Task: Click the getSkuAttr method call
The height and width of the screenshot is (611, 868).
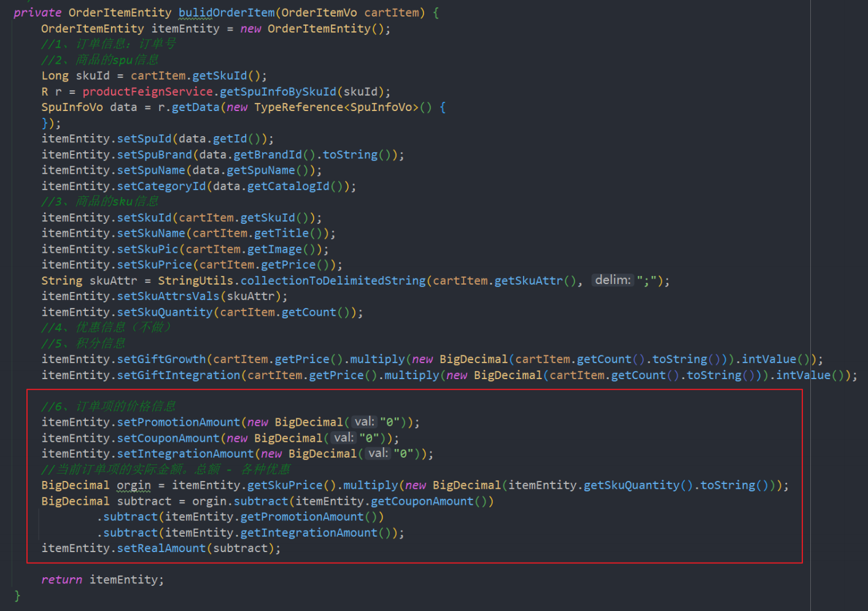Action: pyautogui.click(x=529, y=280)
